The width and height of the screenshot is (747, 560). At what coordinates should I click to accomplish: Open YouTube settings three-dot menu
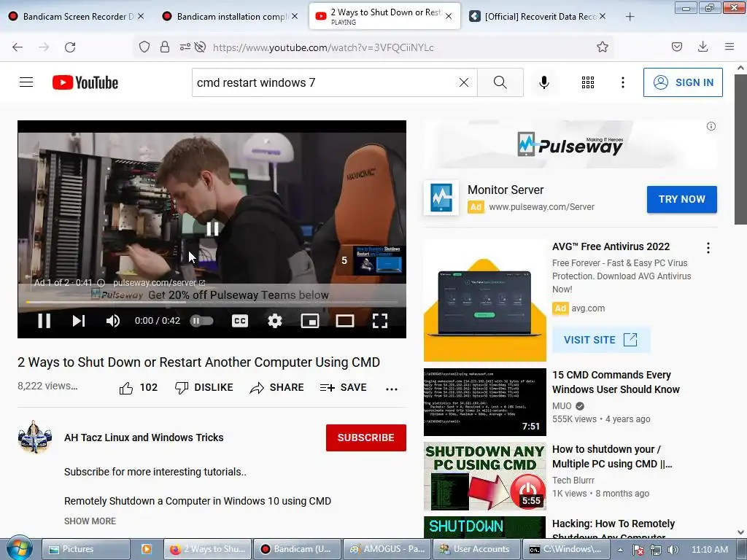point(623,82)
